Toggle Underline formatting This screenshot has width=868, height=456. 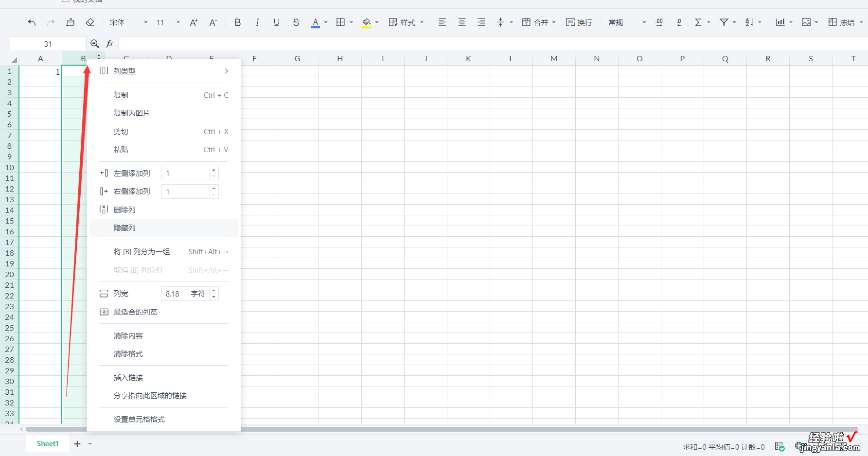277,22
